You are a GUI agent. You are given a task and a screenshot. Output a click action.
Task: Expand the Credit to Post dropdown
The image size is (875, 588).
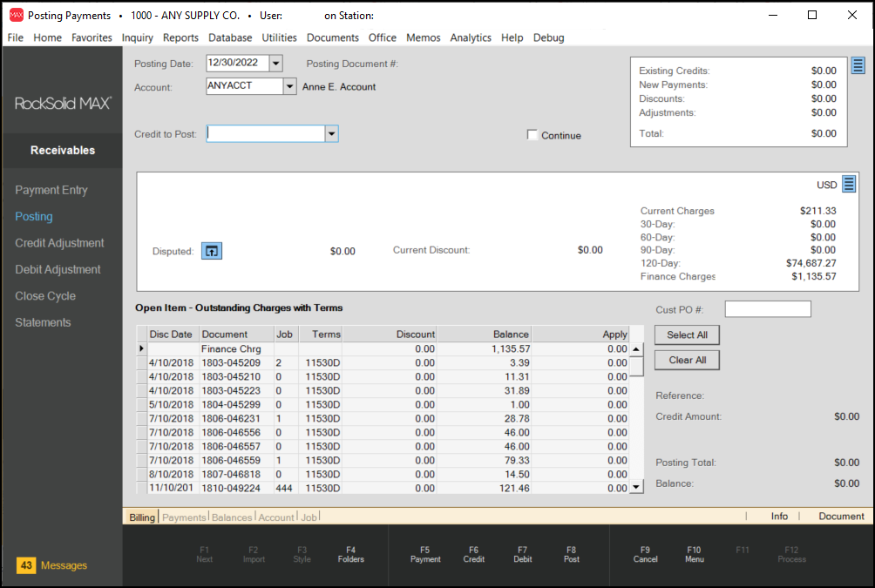tap(331, 134)
